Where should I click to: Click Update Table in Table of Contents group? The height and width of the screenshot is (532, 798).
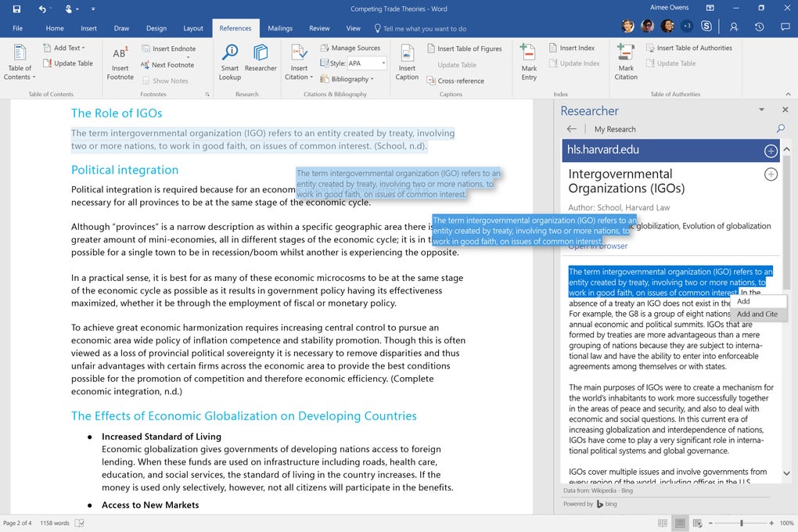point(68,63)
